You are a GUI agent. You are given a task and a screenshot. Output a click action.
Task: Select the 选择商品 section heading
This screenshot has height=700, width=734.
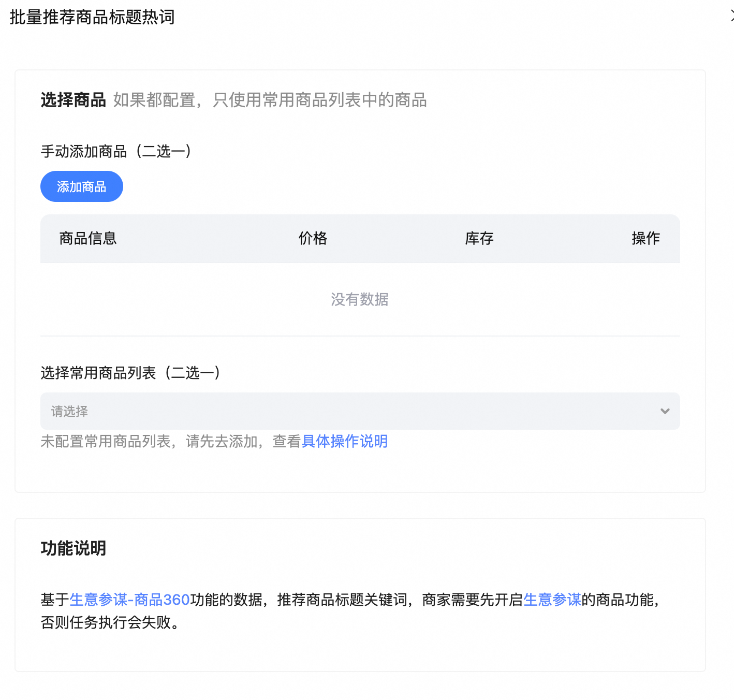coord(73,100)
